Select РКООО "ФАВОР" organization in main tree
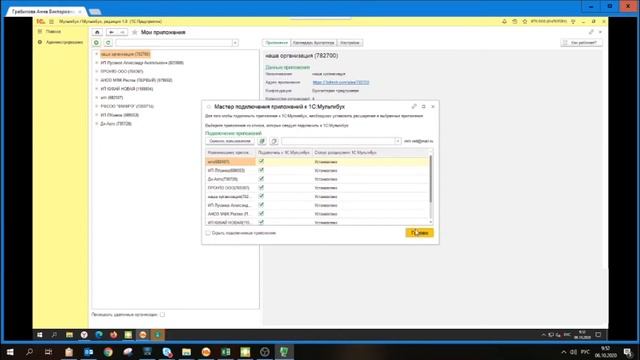 click(127, 106)
